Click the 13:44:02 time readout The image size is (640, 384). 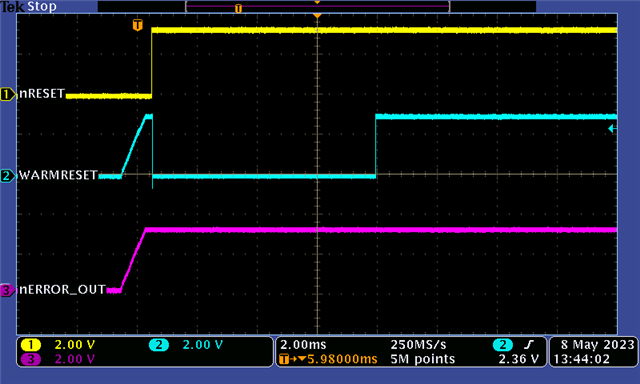click(x=581, y=359)
